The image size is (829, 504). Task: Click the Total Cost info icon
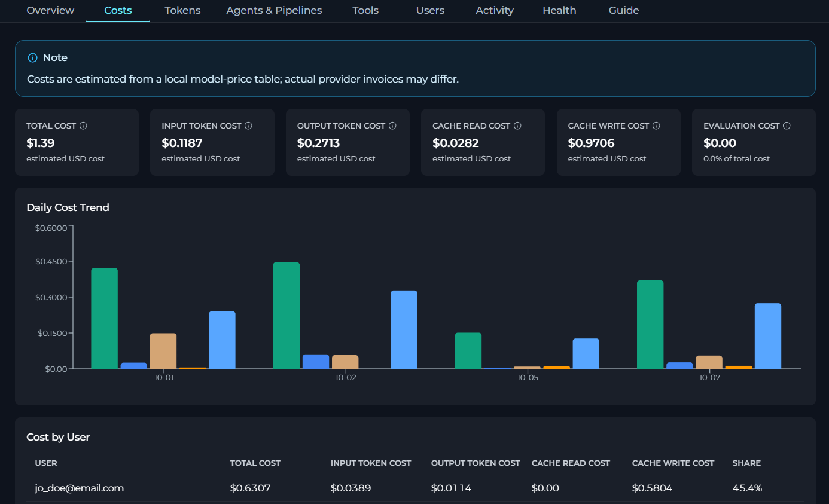click(84, 126)
